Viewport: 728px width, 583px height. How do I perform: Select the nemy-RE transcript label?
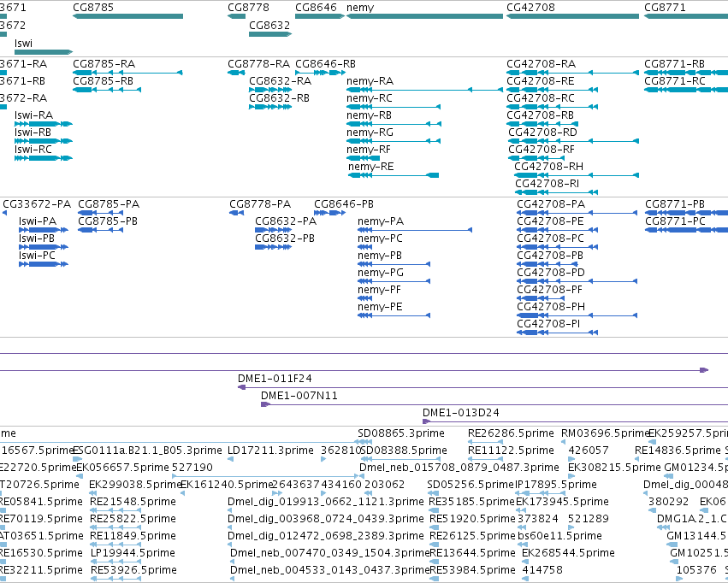pyautogui.click(x=370, y=167)
